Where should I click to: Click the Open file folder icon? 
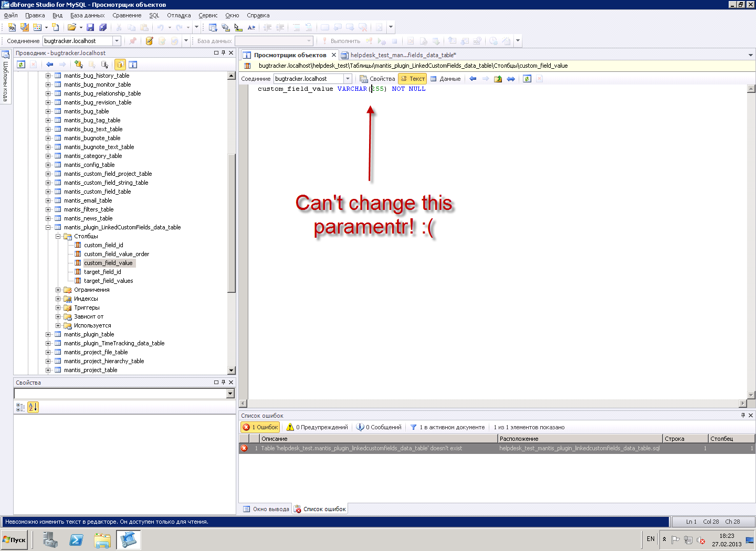point(72,27)
